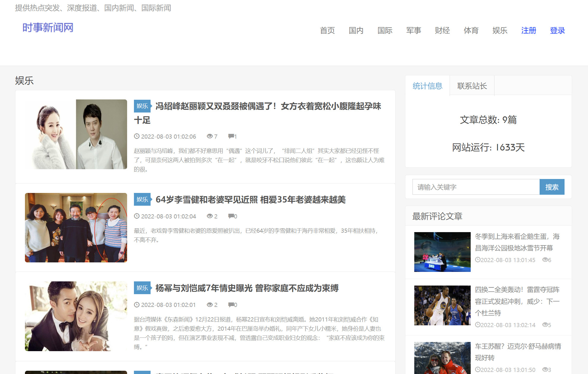The height and width of the screenshot is (374, 588).
Task: Open the 冯绍峰赵丽颖 article headline
Action: click(257, 113)
